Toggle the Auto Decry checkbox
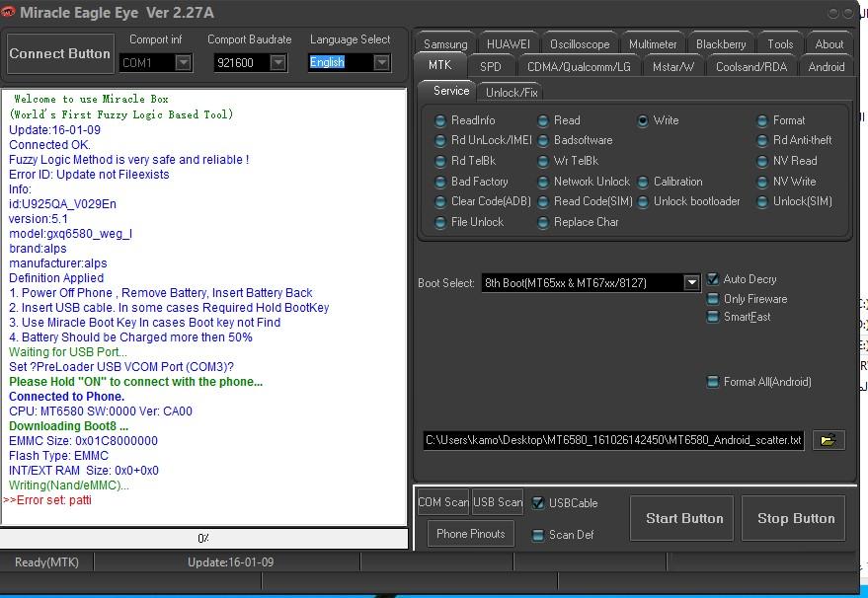Viewport: 868px width, 598px height. coord(713,279)
